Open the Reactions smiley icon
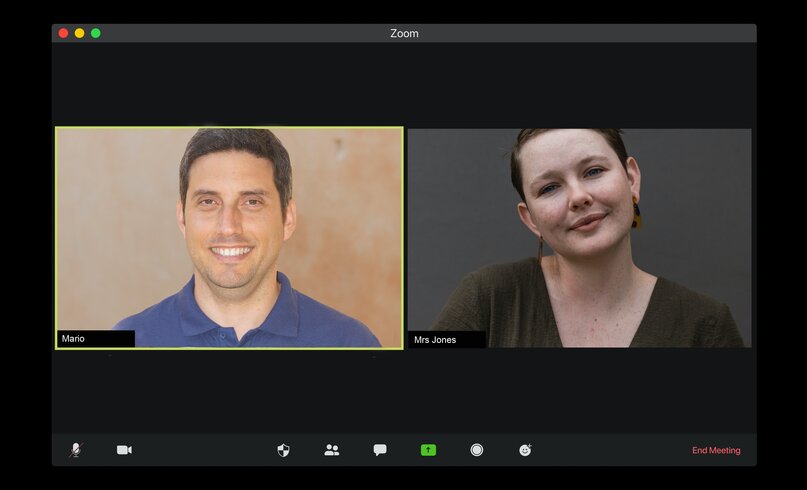This screenshot has height=490, width=807. click(525, 450)
